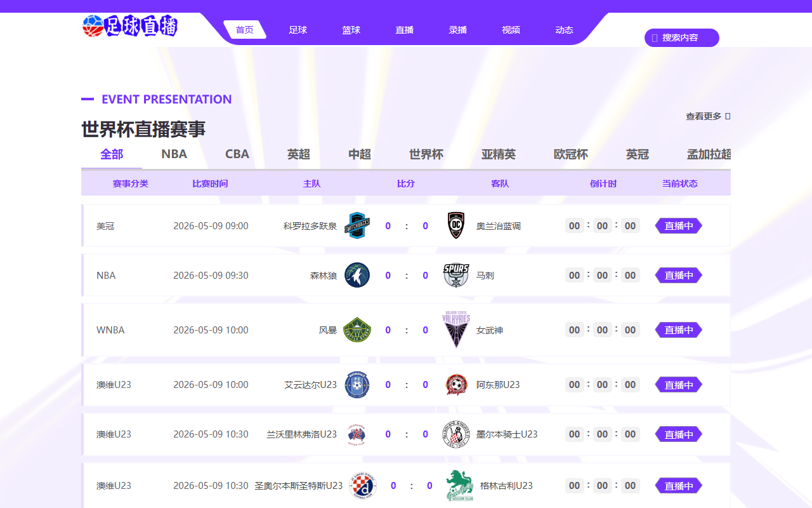Click team name 格林古利U23
This screenshot has width=812, height=508.
(506, 486)
